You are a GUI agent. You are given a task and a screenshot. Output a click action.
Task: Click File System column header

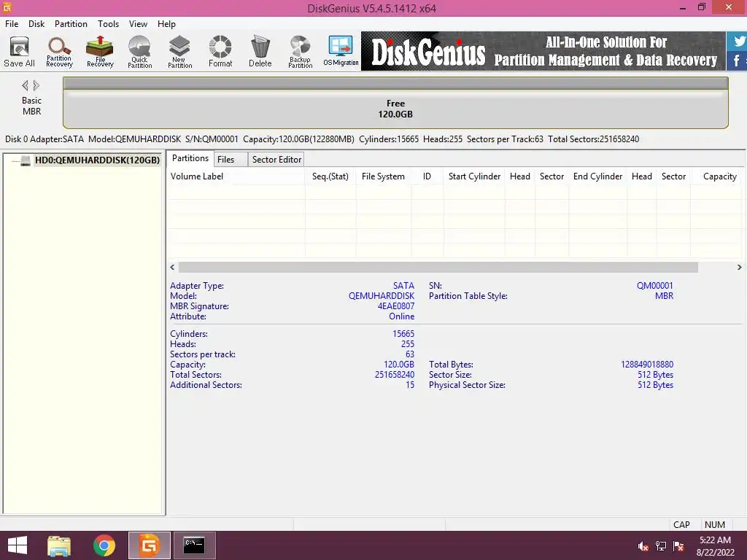(x=383, y=176)
